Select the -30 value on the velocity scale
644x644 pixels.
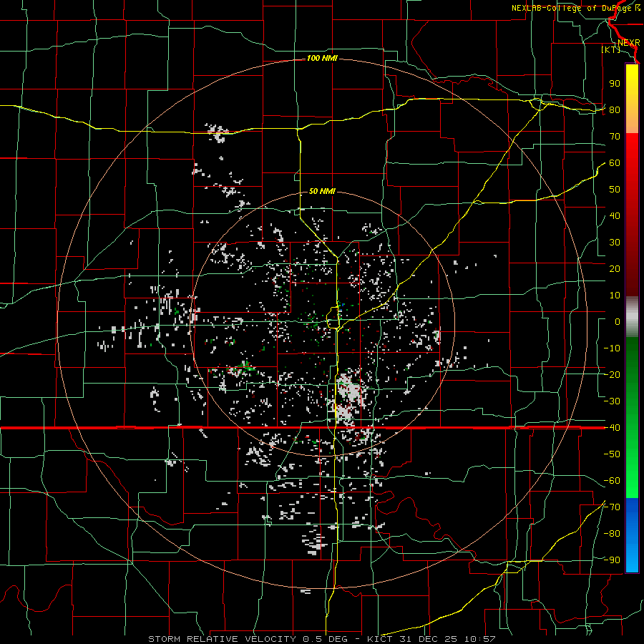click(x=612, y=401)
